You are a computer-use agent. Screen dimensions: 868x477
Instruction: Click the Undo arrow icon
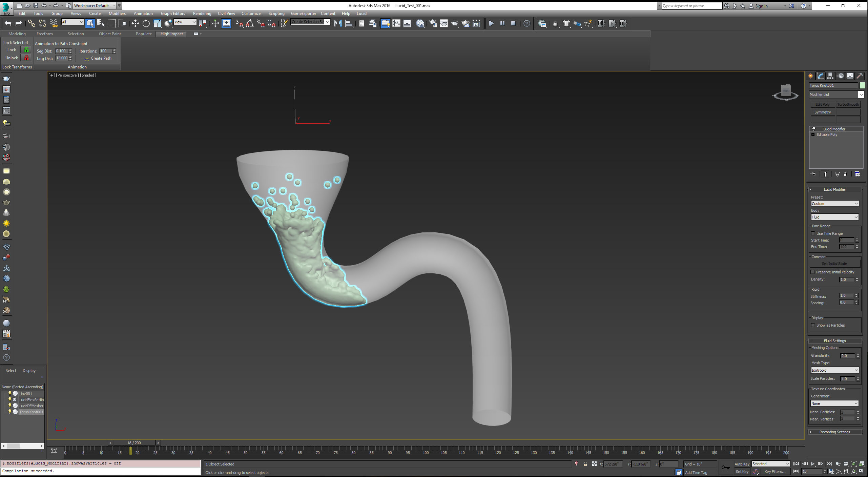(x=8, y=23)
